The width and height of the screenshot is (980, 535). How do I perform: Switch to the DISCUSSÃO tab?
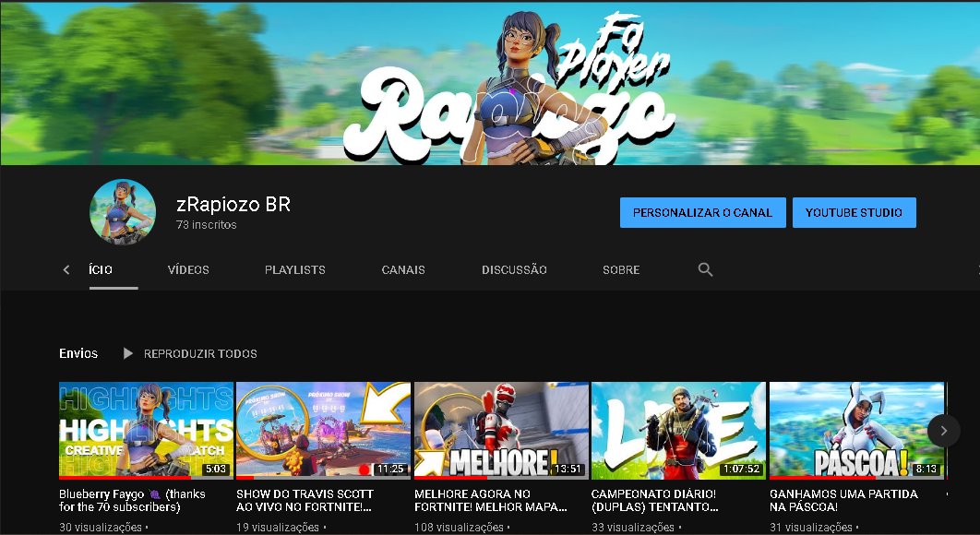point(513,269)
